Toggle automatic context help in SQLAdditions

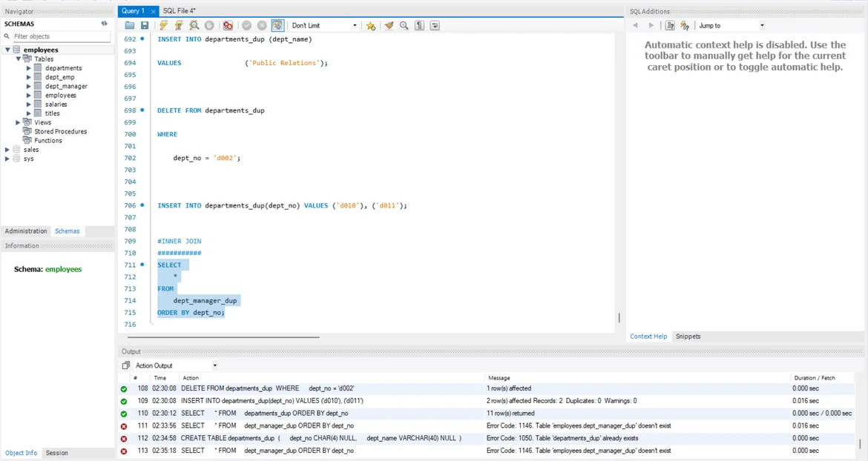pos(685,25)
